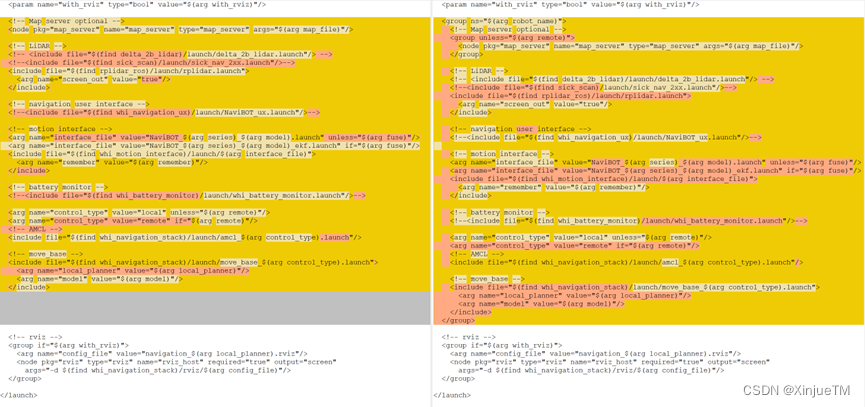Image resolution: width=865 pixels, height=407 pixels.
Task: Click the with_rviz param line in left pane
Action: click(x=137, y=4)
